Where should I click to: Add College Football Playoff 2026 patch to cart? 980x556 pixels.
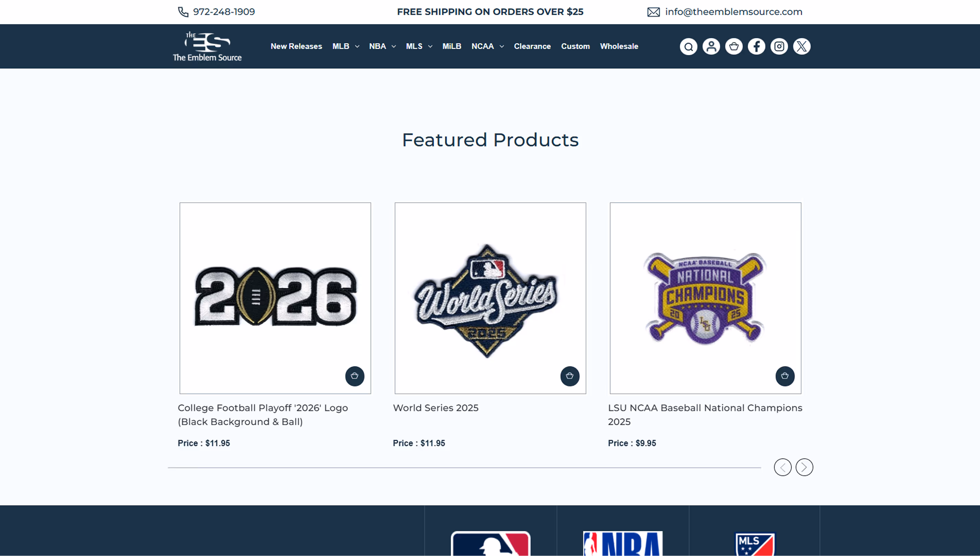(x=355, y=376)
